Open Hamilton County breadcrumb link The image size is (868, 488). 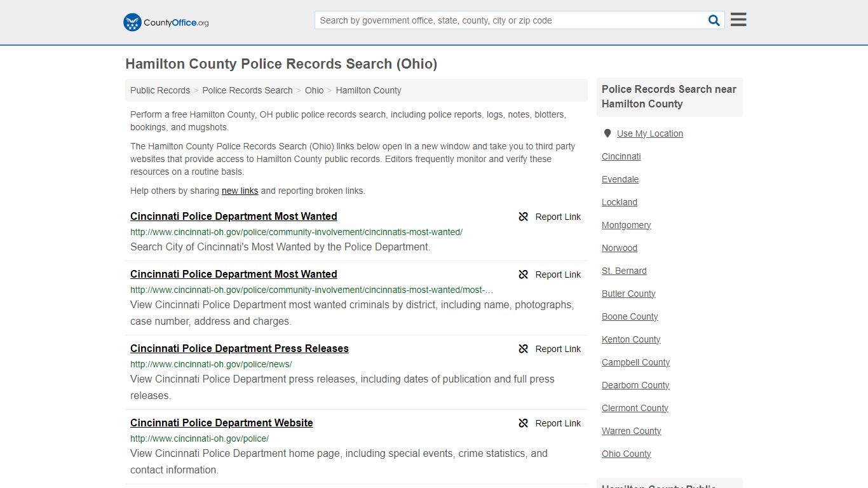click(x=369, y=90)
